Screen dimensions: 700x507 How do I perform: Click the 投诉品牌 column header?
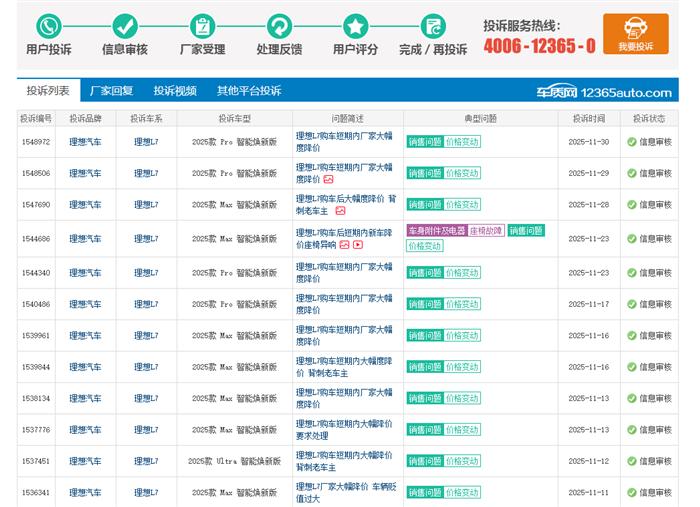pyautogui.click(x=85, y=119)
